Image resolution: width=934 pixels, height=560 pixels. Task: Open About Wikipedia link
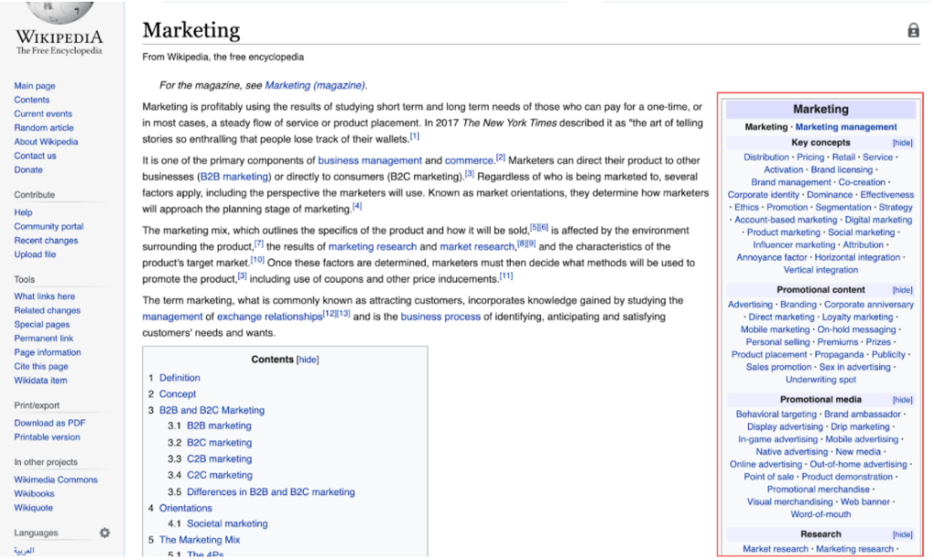46,141
